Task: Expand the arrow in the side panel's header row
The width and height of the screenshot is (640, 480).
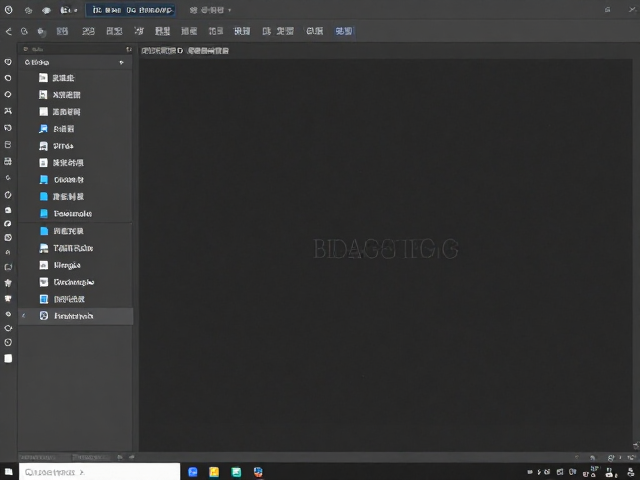Action: [121, 62]
